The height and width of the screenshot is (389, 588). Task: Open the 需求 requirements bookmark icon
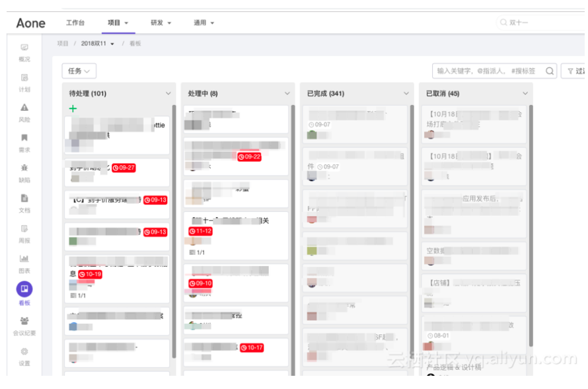tap(24, 137)
